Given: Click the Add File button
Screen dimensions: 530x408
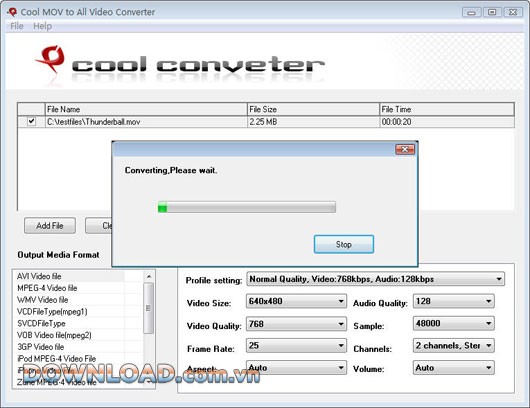Looking at the screenshot, I should 50,225.
